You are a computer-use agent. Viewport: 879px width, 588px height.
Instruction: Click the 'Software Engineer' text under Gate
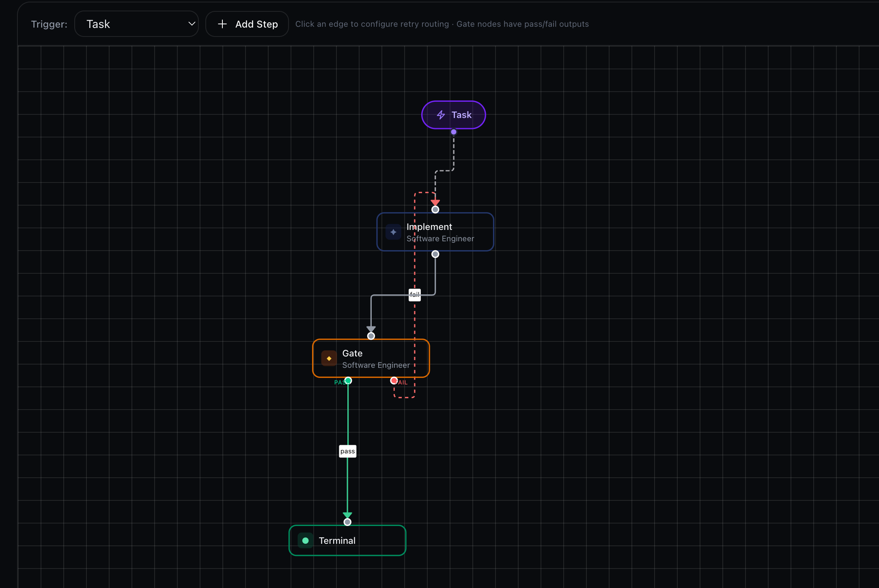[376, 365]
